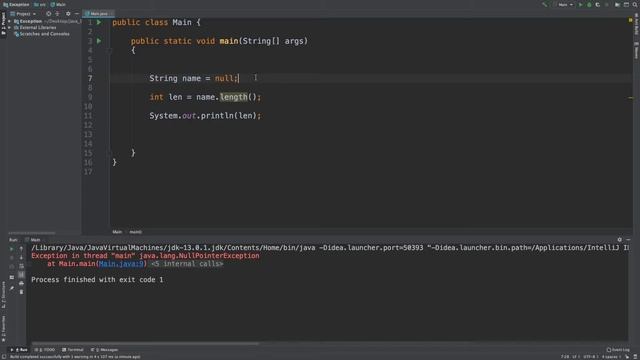Expand the Exception project node
Viewport: 640px width, 360px height.
[x=9, y=21]
